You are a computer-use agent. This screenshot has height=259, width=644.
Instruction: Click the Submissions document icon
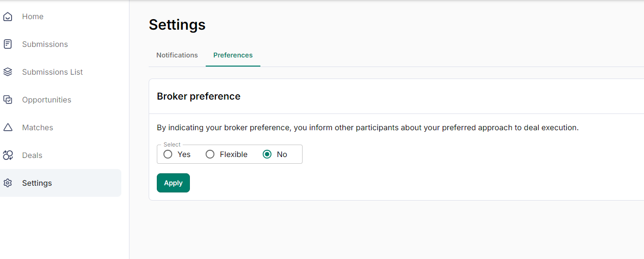(8, 44)
